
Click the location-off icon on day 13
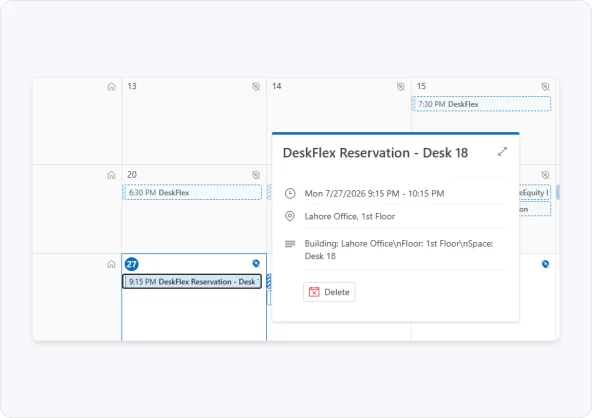tap(256, 86)
